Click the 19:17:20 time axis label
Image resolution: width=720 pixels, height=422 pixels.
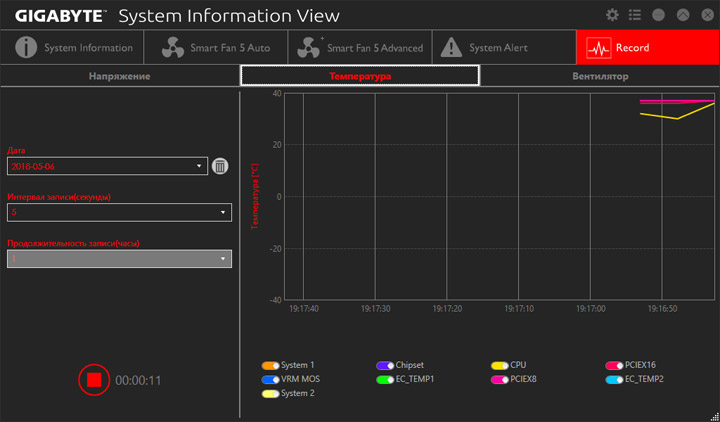(x=447, y=309)
